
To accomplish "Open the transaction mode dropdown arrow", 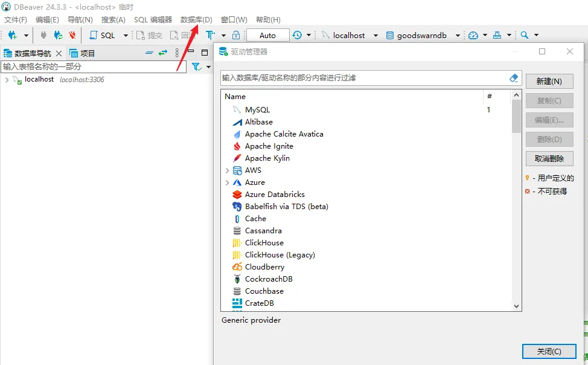I will [x=224, y=36].
